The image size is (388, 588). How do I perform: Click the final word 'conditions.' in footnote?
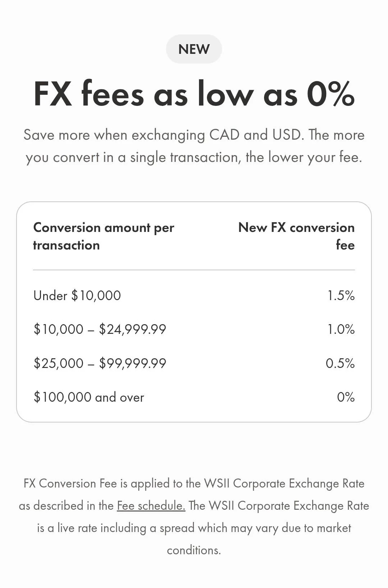[194, 550]
